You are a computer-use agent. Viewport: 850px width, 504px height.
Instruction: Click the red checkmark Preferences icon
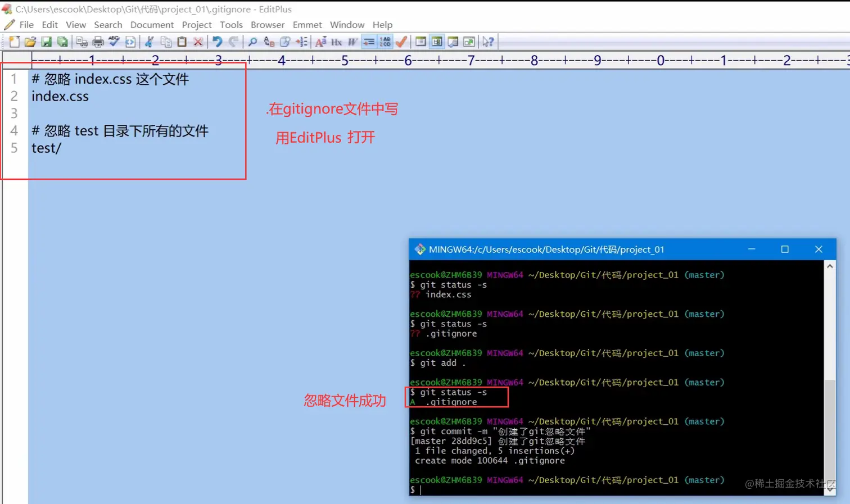(x=401, y=42)
